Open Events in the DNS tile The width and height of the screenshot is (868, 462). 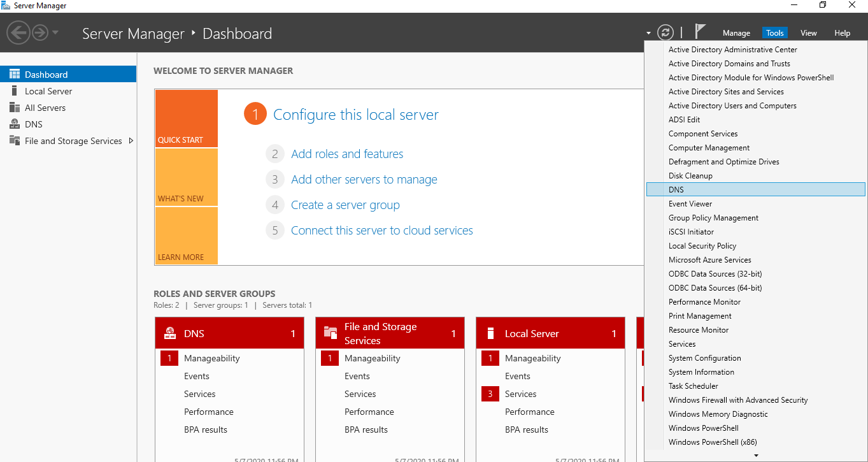[x=197, y=376]
